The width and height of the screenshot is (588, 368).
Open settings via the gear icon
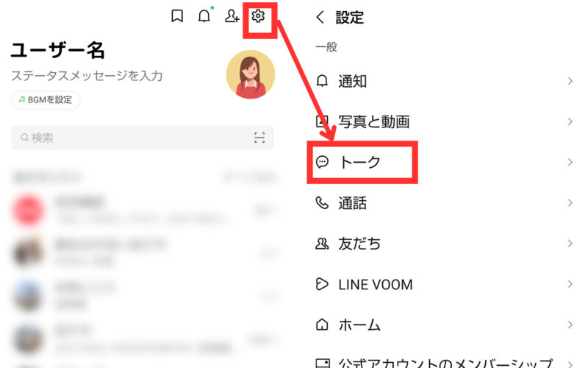click(258, 16)
